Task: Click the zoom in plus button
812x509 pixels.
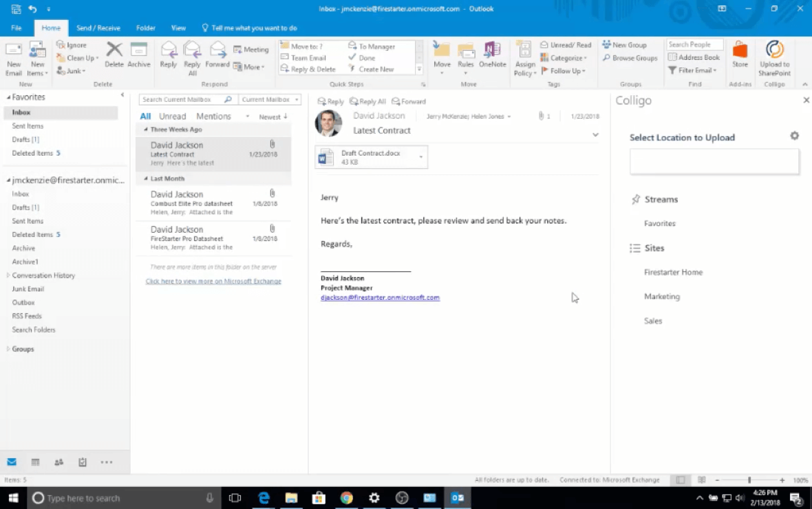Action: point(782,480)
